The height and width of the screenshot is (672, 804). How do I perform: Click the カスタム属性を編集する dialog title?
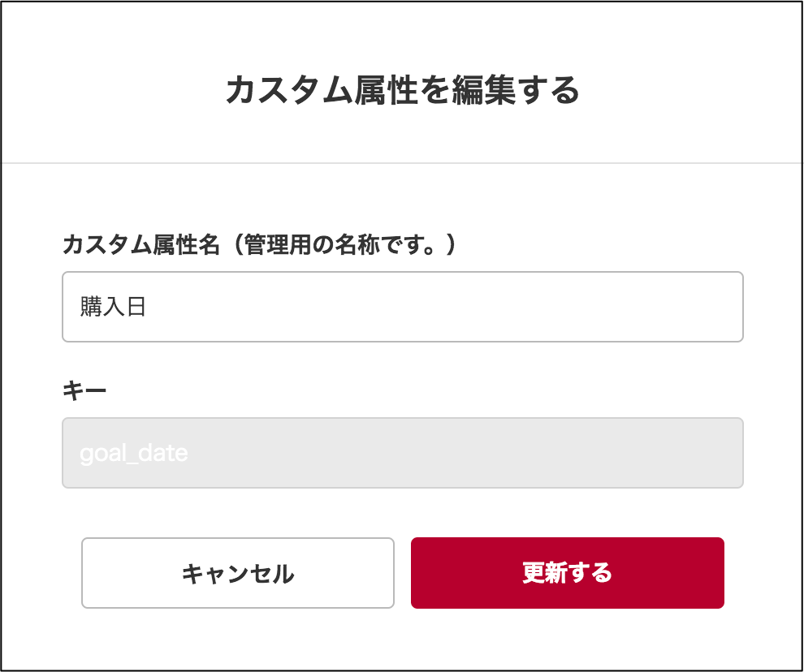pos(403,90)
